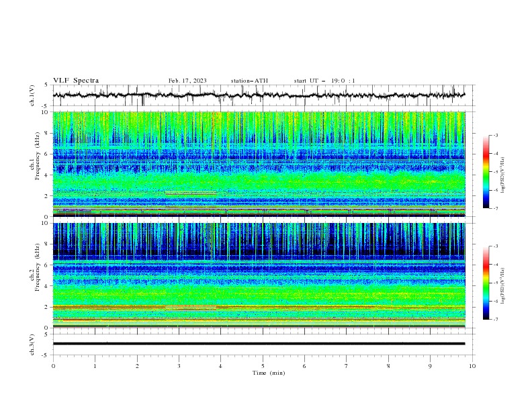Click inside the ch.1 frequency spectrogram panel
532x411 pixels.
(x=259, y=164)
